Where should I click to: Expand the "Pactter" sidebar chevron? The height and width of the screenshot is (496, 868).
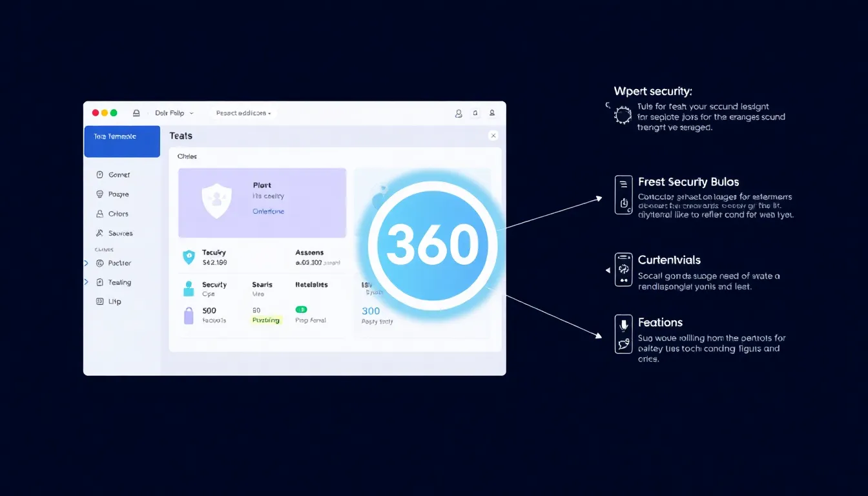click(x=87, y=263)
